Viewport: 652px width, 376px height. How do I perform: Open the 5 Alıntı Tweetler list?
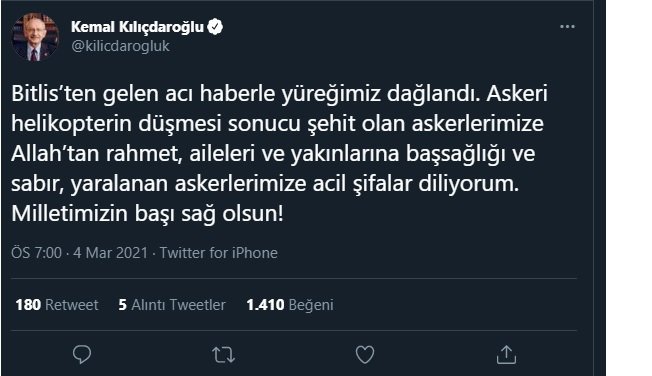[x=172, y=305]
